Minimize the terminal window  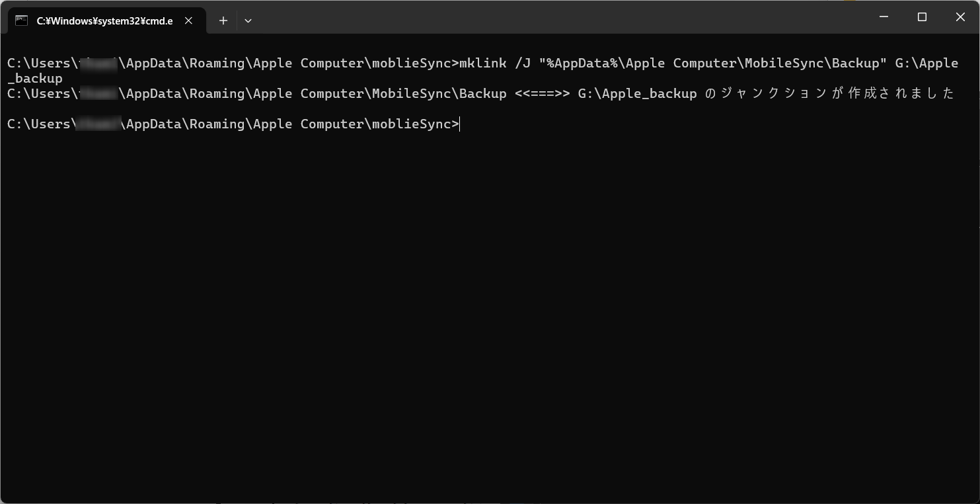click(x=884, y=17)
